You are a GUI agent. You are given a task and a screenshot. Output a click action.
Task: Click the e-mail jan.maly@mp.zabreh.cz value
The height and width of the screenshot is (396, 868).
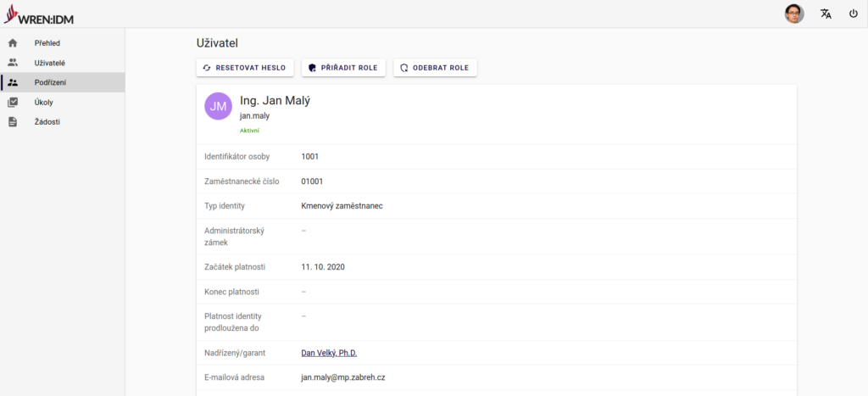tap(342, 376)
